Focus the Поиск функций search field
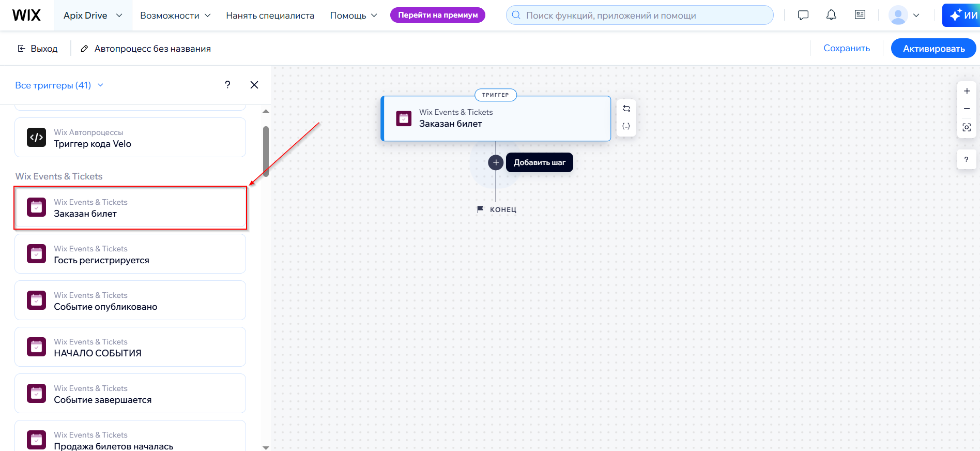Screen dimensions: 980x451 pyautogui.click(x=639, y=15)
